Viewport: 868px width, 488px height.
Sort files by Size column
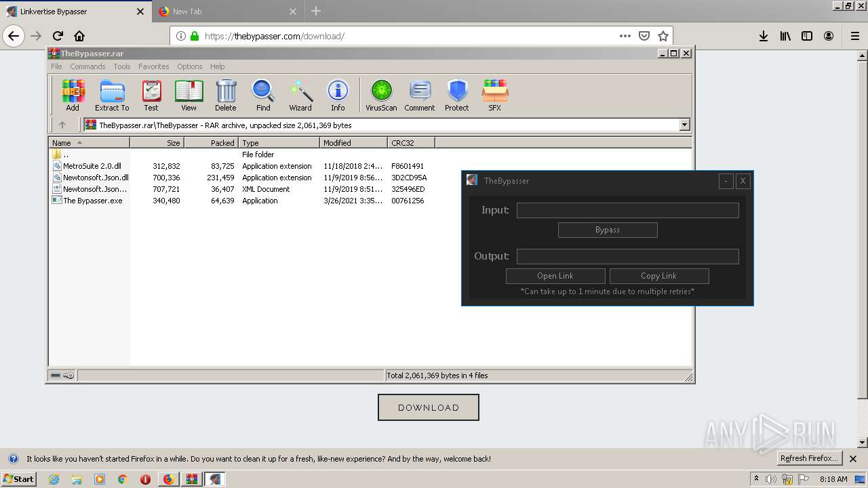(157, 143)
